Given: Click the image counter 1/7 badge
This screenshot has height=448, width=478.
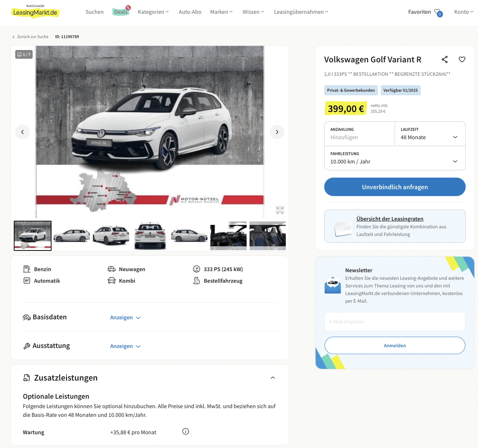Looking at the screenshot, I should (x=24, y=54).
